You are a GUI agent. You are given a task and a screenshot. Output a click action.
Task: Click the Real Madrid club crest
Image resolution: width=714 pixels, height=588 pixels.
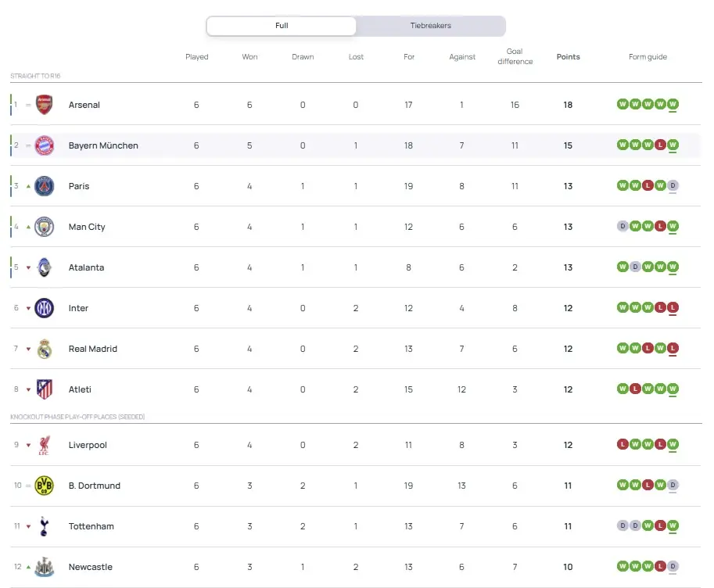45,349
